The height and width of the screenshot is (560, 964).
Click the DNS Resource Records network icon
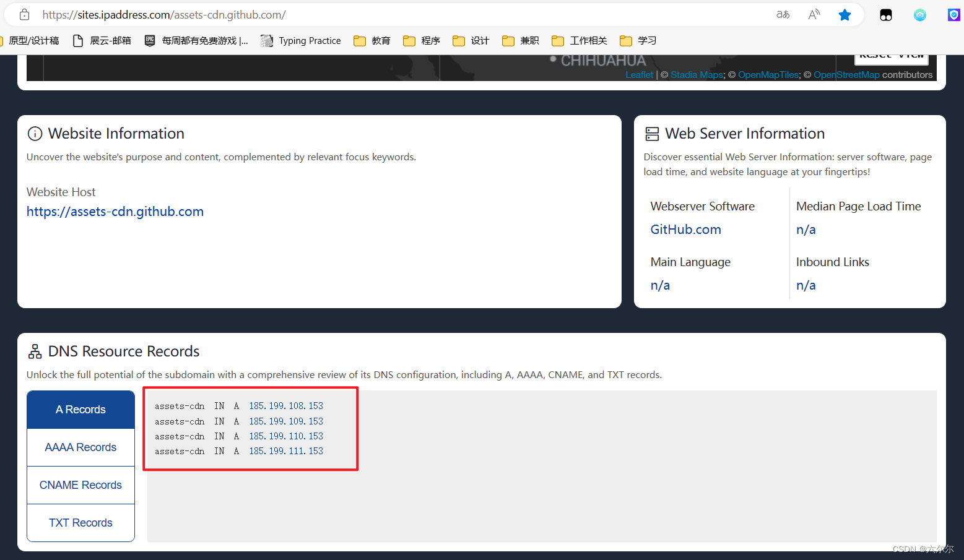pyautogui.click(x=35, y=351)
